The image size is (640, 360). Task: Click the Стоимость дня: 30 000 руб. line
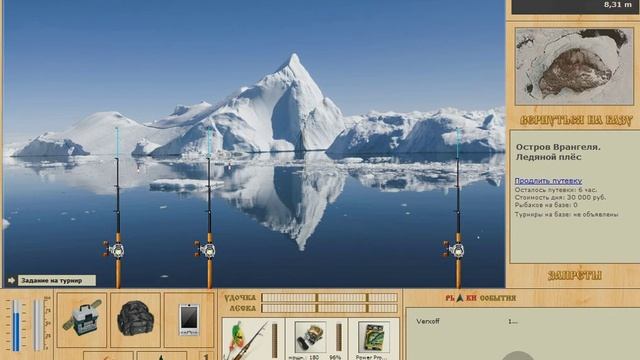(560, 197)
